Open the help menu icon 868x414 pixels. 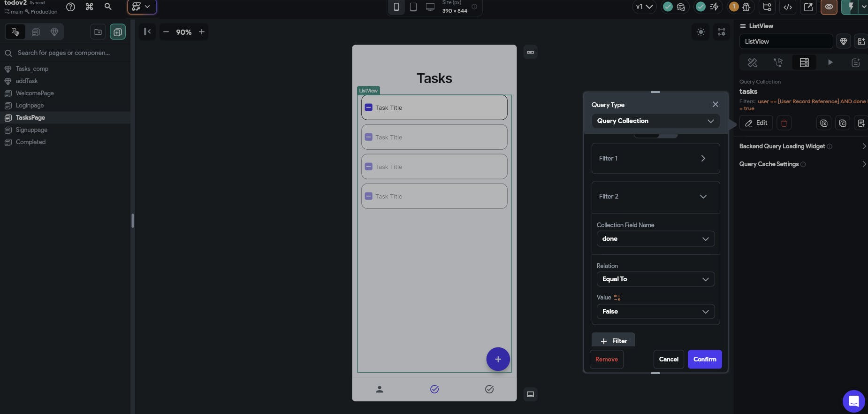71,7
